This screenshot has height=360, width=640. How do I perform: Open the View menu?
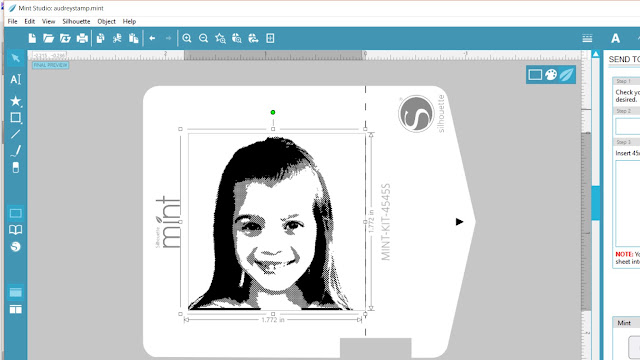(48, 21)
